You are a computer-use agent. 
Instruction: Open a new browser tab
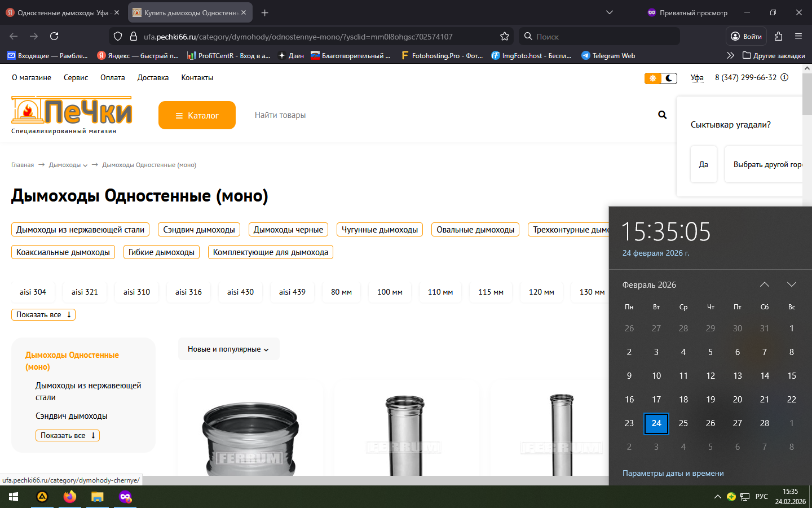click(265, 12)
